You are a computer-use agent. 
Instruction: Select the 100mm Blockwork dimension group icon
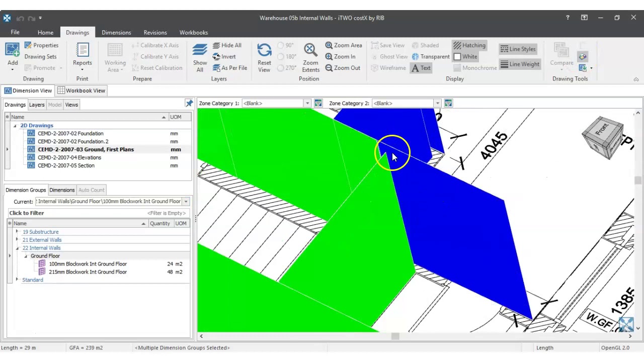click(42, 264)
